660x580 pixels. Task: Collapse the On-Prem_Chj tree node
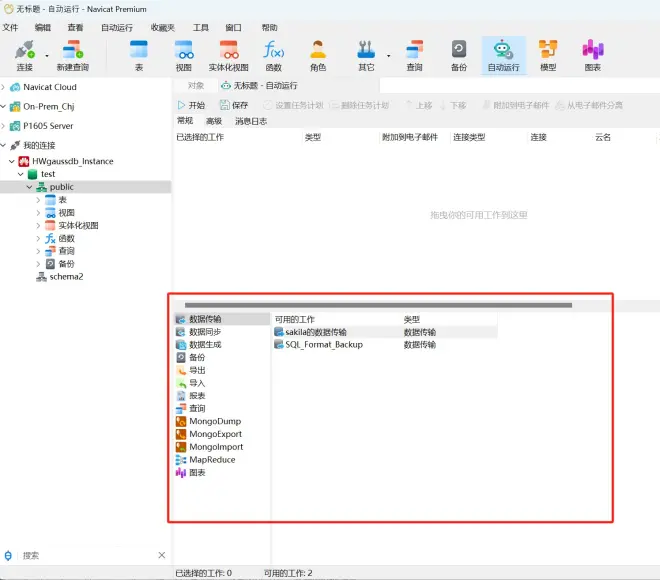point(3,106)
